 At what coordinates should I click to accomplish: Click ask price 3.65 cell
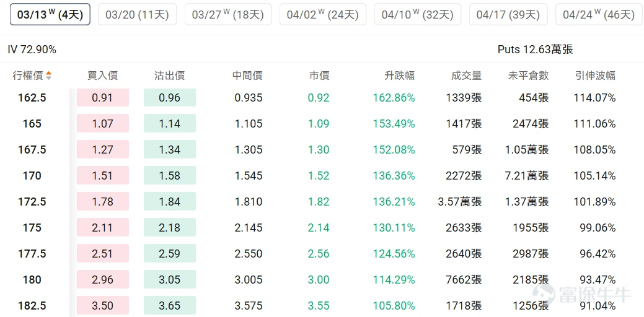coord(170,305)
